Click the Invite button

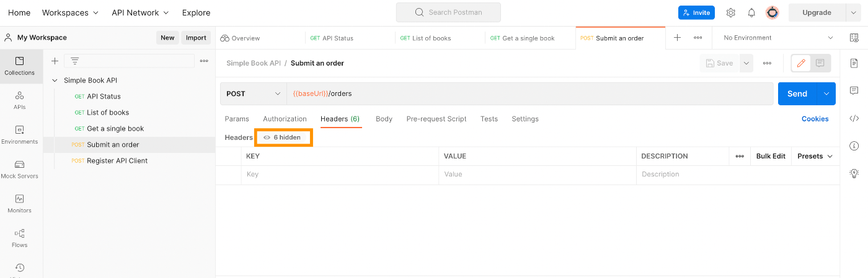click(x=696, y=12)
